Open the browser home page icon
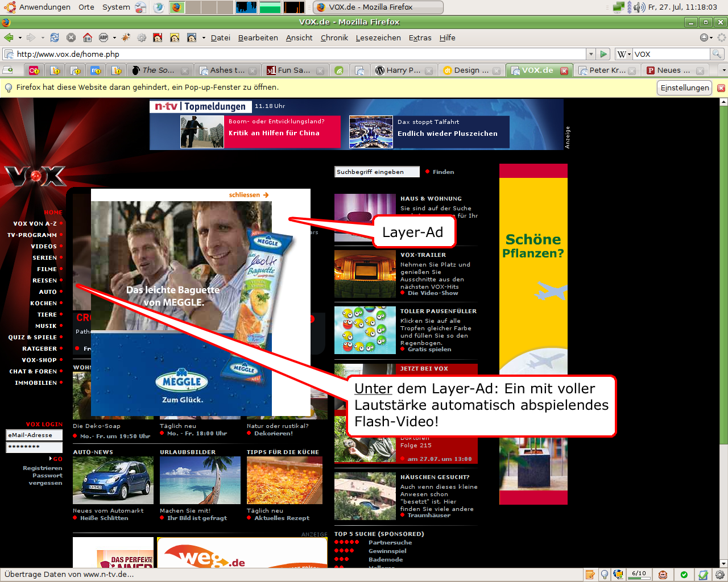The height and width of the screenshot is (582, 728). 88,38
